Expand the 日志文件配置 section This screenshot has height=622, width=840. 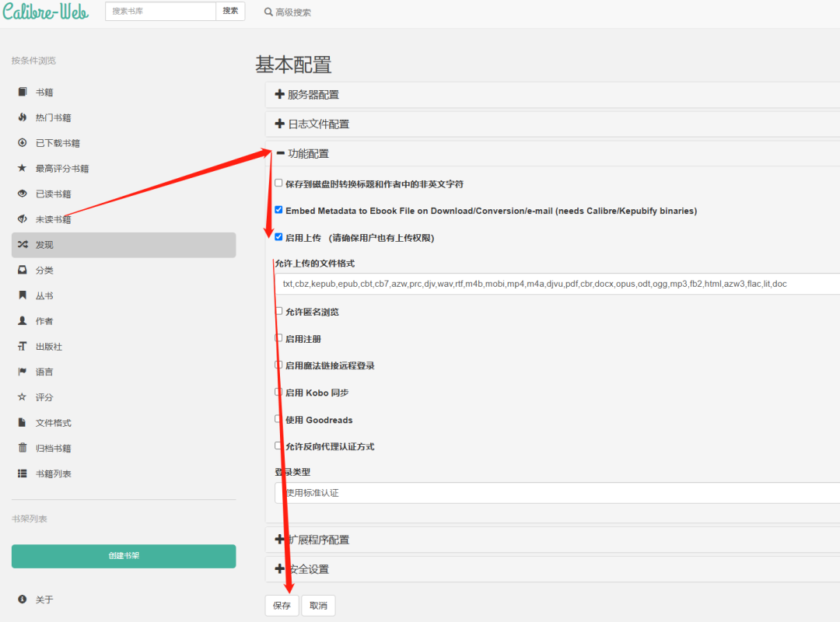coord(318,124)
